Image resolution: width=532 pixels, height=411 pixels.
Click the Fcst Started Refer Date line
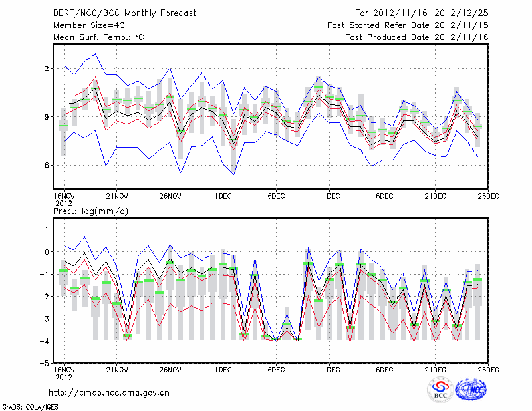pos(408,25)
